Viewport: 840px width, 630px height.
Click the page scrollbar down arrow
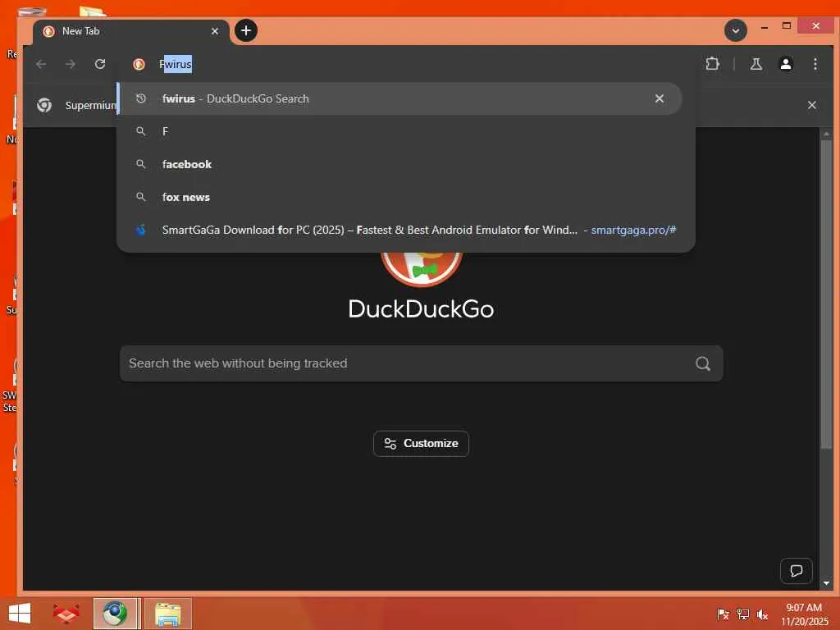coord(826,583)
